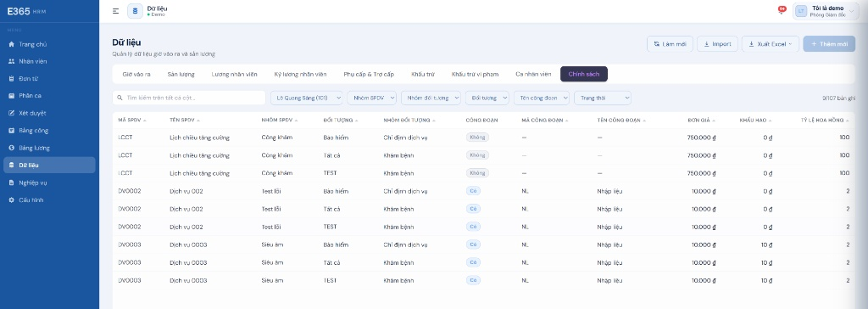This screenshot has width=868, height=309.
Task: Click Phân ca calendar icon in sidebar
Action: (12, 96)
